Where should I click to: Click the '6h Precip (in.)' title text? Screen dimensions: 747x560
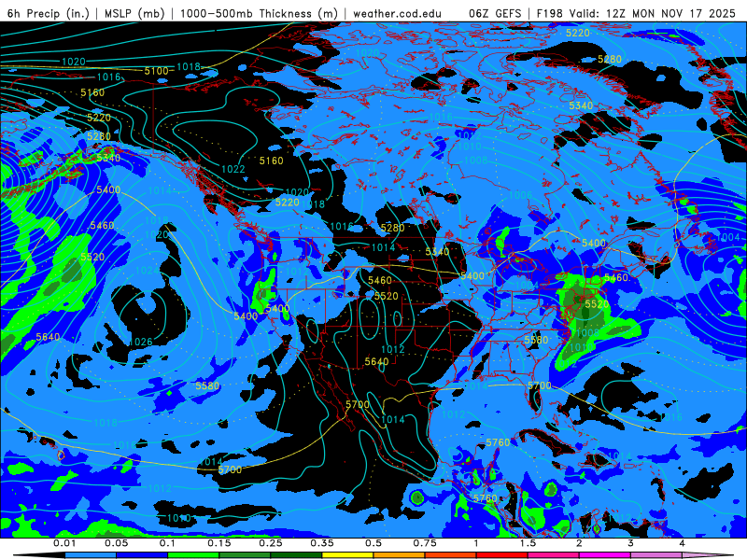point(49,13)
